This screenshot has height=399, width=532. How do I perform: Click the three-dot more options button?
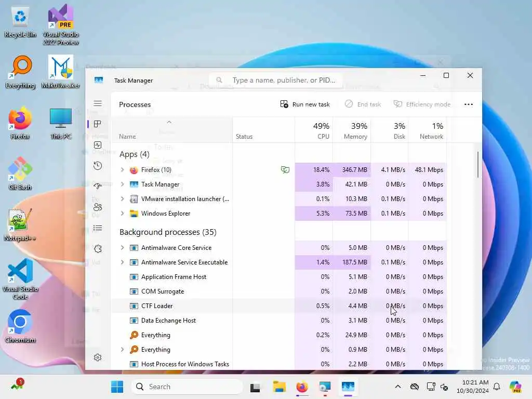tap(469, 104)
